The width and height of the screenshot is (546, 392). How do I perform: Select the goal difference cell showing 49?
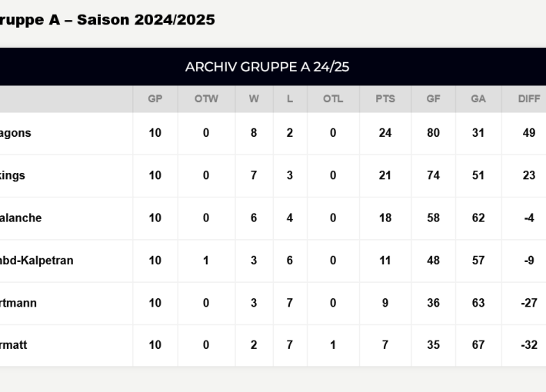pyautogui.click(x=529, y=133)
